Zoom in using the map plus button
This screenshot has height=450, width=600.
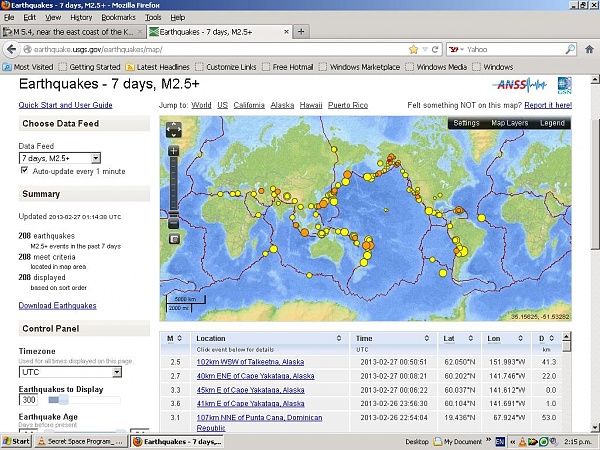174,150
